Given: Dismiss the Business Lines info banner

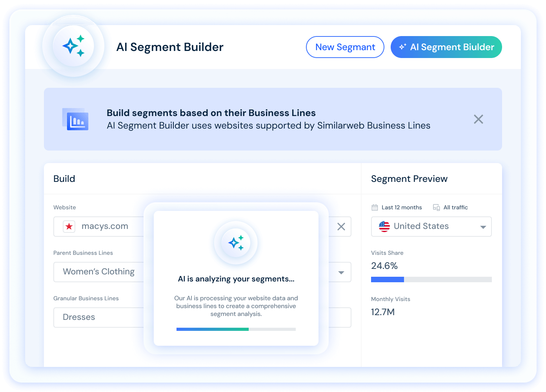Looking at the screenshot, I should tap(478, 119).
